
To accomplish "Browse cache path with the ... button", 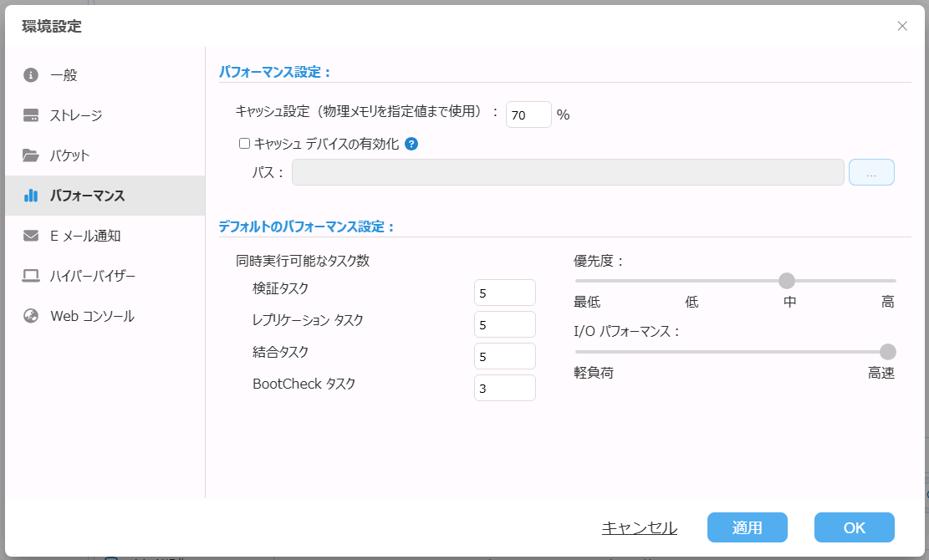I will point(871,172).
